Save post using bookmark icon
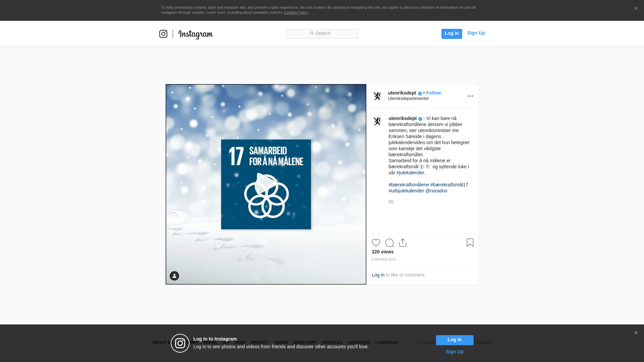 (x=470, y=243)
